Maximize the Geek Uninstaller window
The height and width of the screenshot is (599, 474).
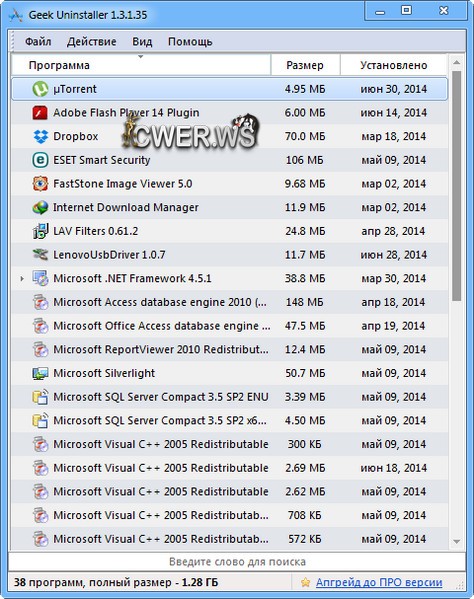tap(406, 11)
